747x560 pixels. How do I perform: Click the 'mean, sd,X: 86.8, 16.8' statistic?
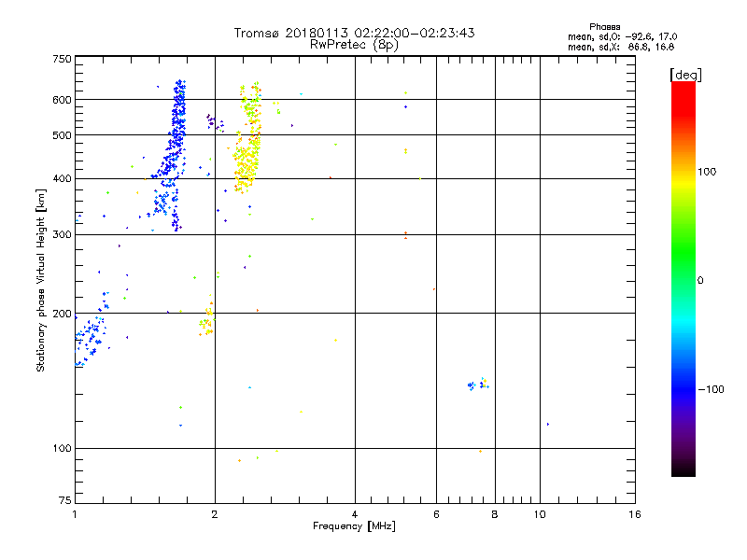621,47
